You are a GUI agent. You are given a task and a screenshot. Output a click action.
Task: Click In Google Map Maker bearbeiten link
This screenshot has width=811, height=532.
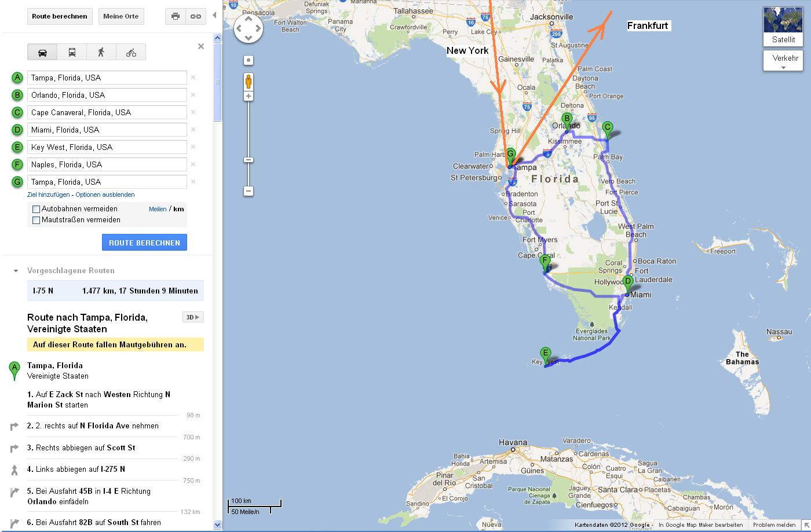pos(701,526)
